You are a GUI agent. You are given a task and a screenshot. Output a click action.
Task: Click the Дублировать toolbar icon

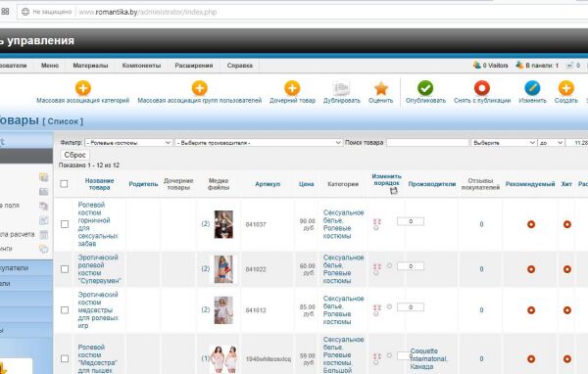(x=341, y=88)
